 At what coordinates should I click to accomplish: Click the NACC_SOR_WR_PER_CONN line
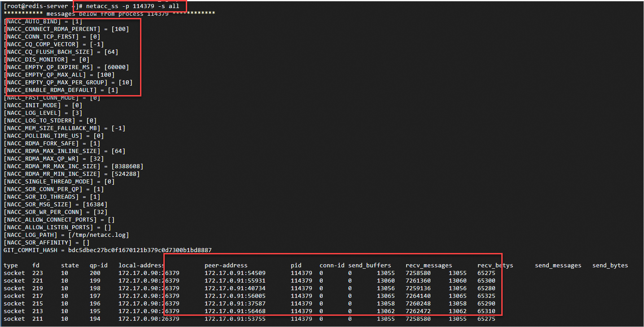coord(55,212)
